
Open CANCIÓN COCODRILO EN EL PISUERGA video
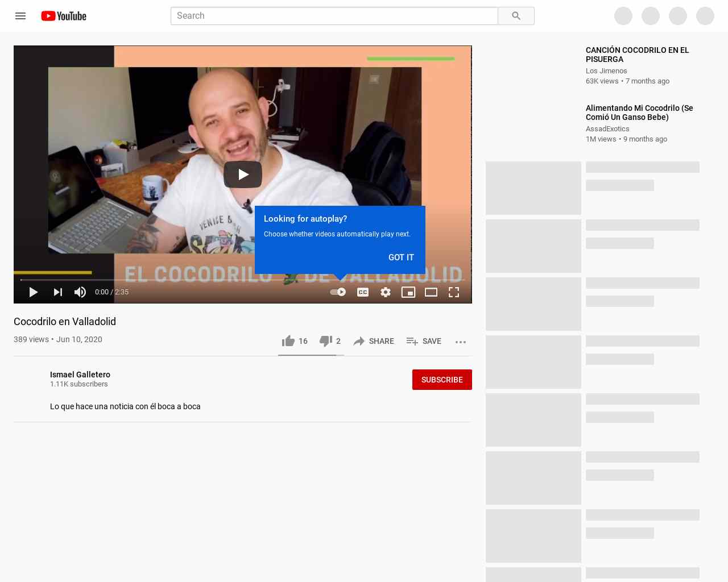(637, 55)
